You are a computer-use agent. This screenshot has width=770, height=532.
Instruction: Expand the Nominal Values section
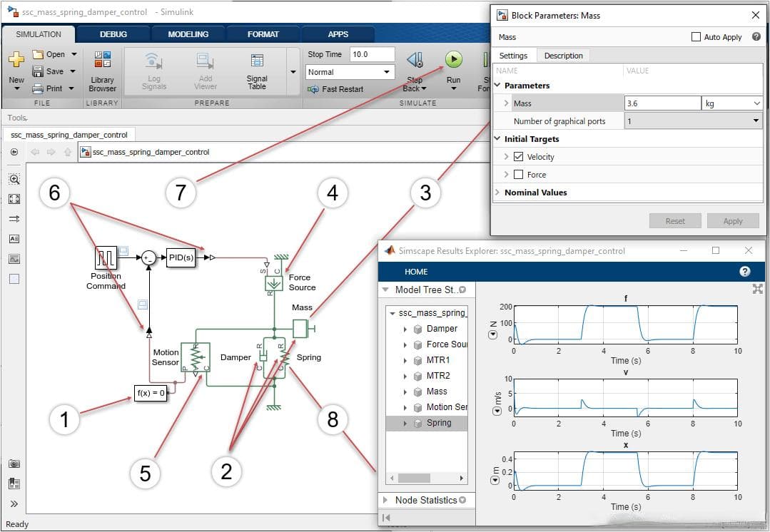tap(497, 193)
